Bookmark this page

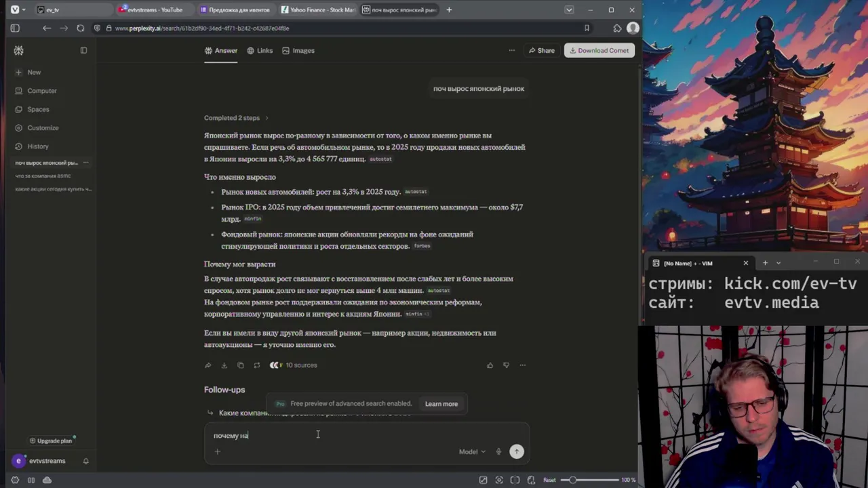pyautogui.click(x=587, y=28)
